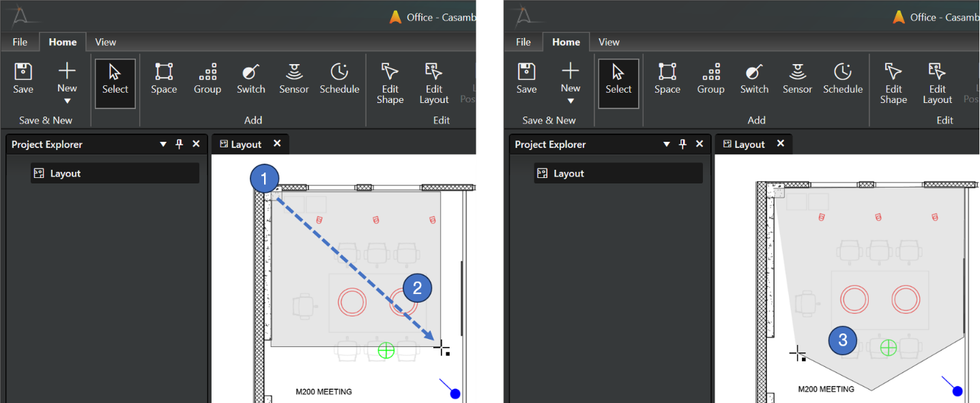Click the numbered callout 3 marker
Screen dimensions: 980x403
pyautogui.click(x=843, y=340)
